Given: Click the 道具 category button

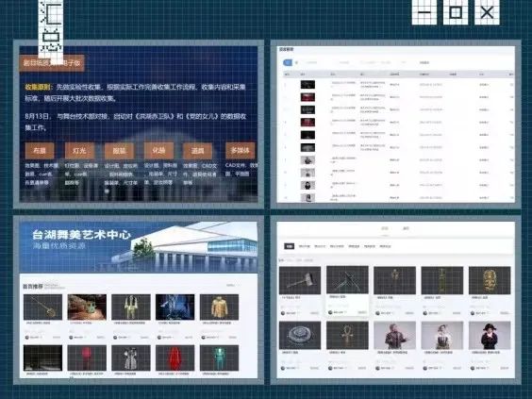Looking at the screenshot, I should tap(198, 151).
